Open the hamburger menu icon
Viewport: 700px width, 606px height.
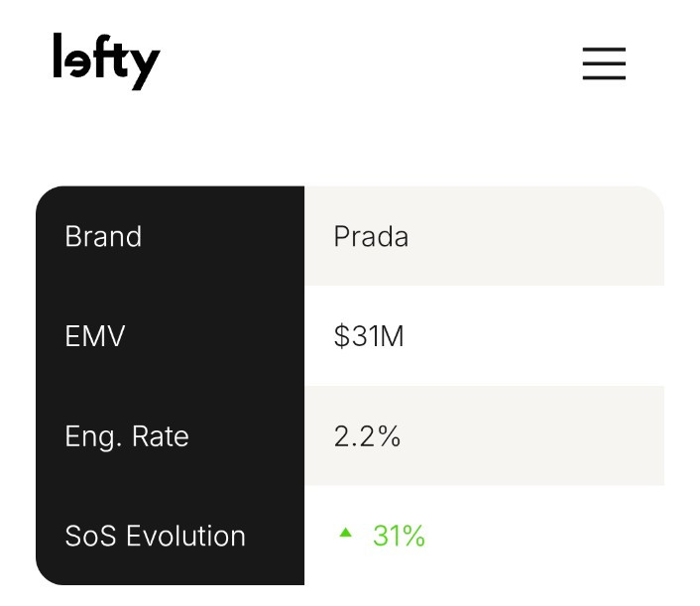604,63
